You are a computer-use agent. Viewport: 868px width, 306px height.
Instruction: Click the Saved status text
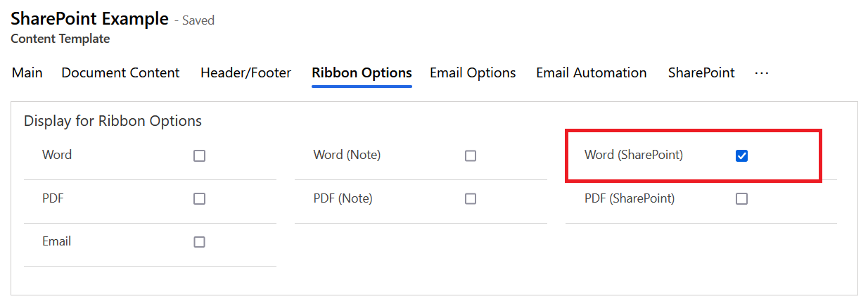click(x=198, y=20)
